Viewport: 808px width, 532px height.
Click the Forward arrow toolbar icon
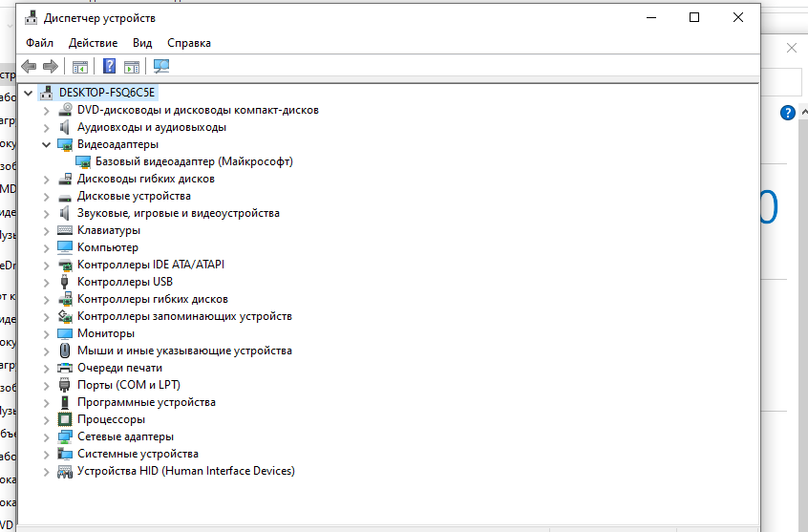(51, 66)
